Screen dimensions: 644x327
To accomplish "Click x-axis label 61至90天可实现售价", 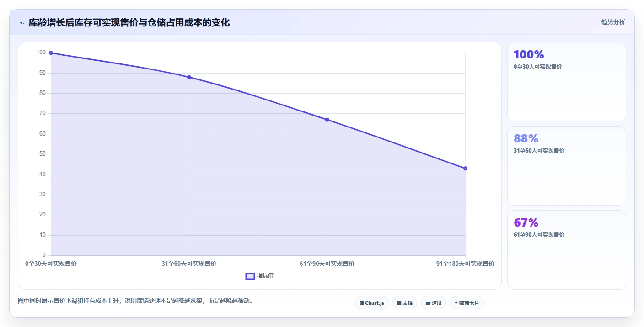I will tap(327, 264).
